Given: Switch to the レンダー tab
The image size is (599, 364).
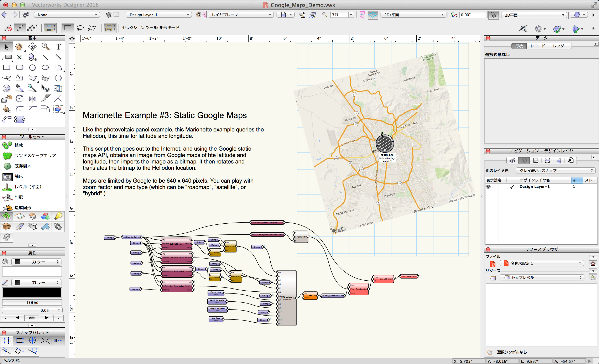Looking at the screenshot, I should [560, 46].
